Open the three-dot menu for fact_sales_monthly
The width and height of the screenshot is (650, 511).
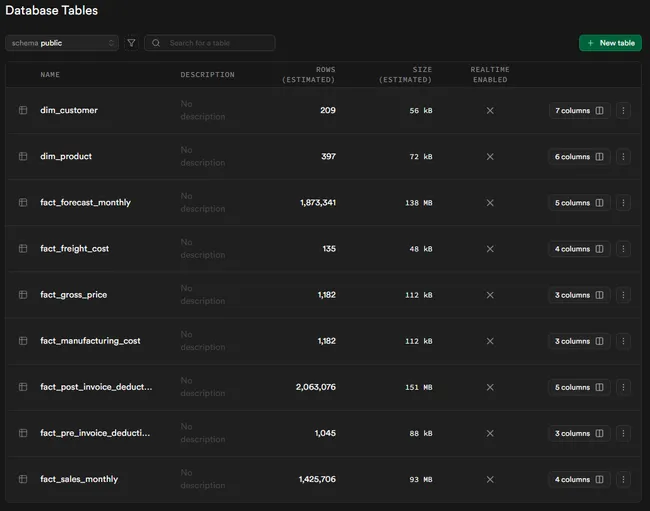coord(623,480)
